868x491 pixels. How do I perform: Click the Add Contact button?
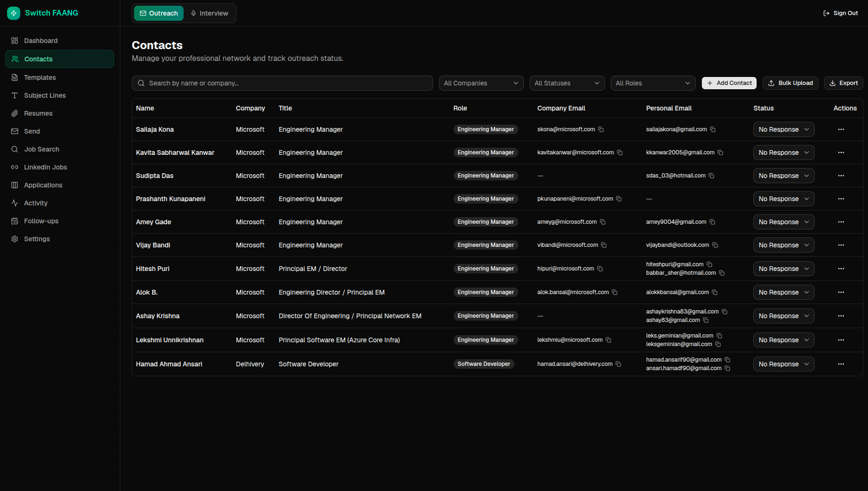(x=729, y=83)
